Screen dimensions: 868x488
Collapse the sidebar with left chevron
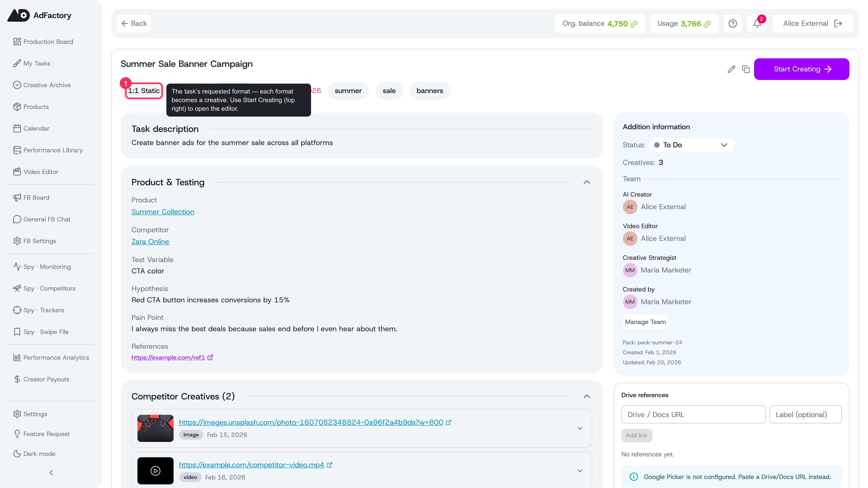pyautogui.click(x=51, y=472)
